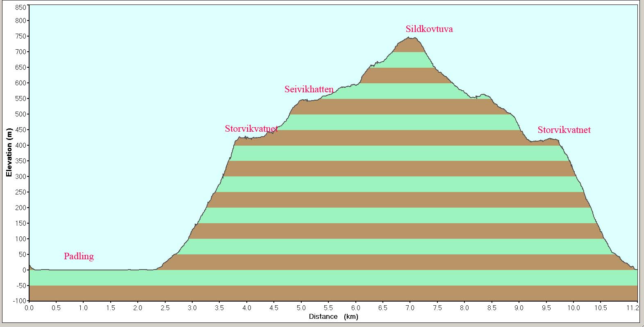Select the Seivikhatten label
644x327 pixels.
point(309,89)
